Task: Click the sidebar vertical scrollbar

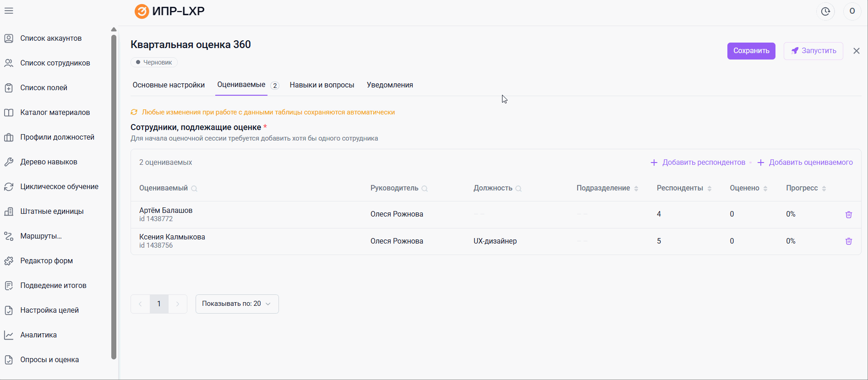Action: click(x=114, y=197)
